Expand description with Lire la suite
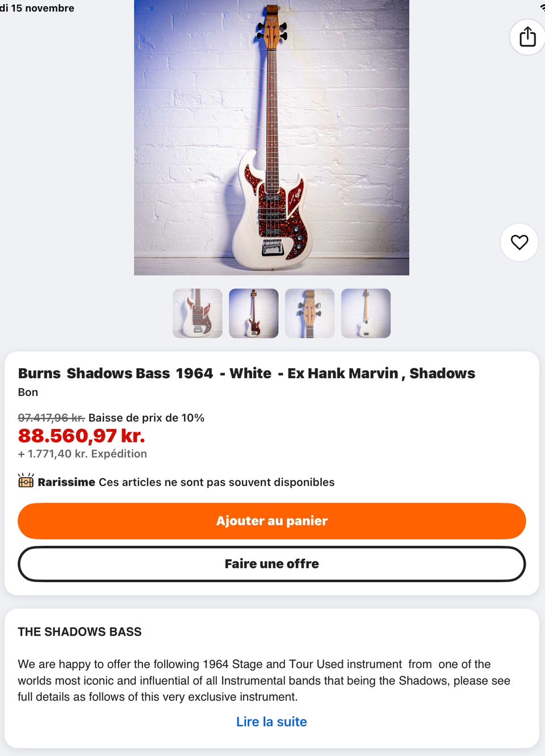 click(x=271, y=722)
